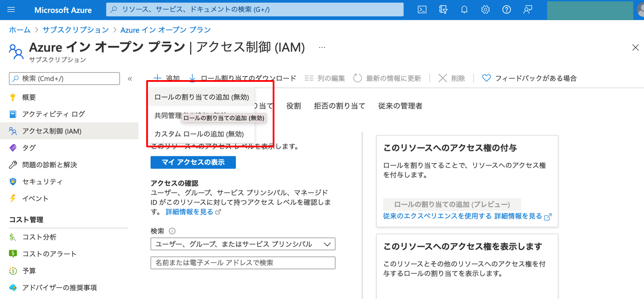The height and width of the screenshot is (299, 644).
Task: Switch to the 拒否の割り当て tab
Action: click(340, 106)
